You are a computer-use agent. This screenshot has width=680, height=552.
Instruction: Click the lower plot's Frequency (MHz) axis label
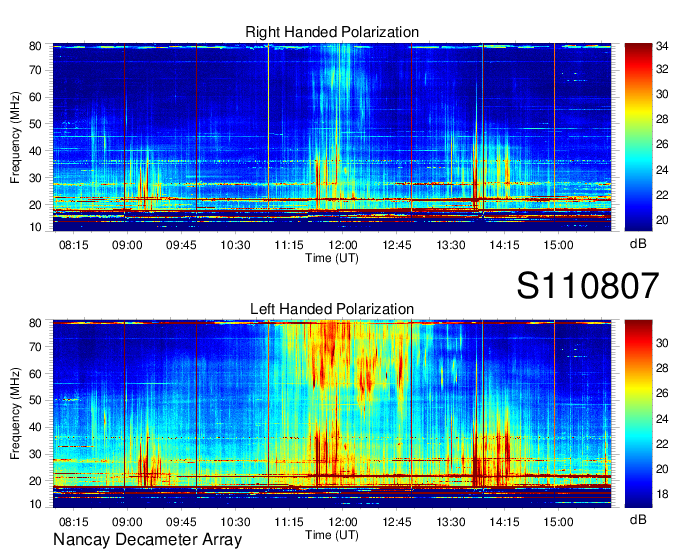[x=15, y=414]
